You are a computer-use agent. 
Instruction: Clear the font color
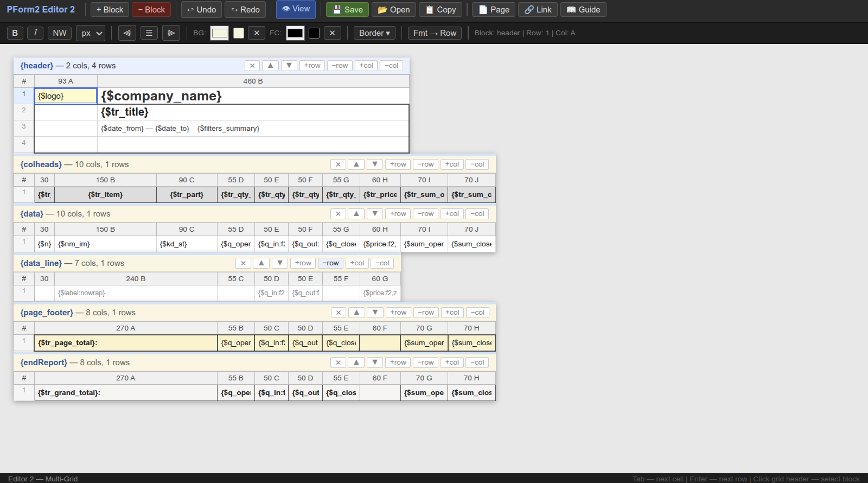pyautogui.click(x=332, y=33)
